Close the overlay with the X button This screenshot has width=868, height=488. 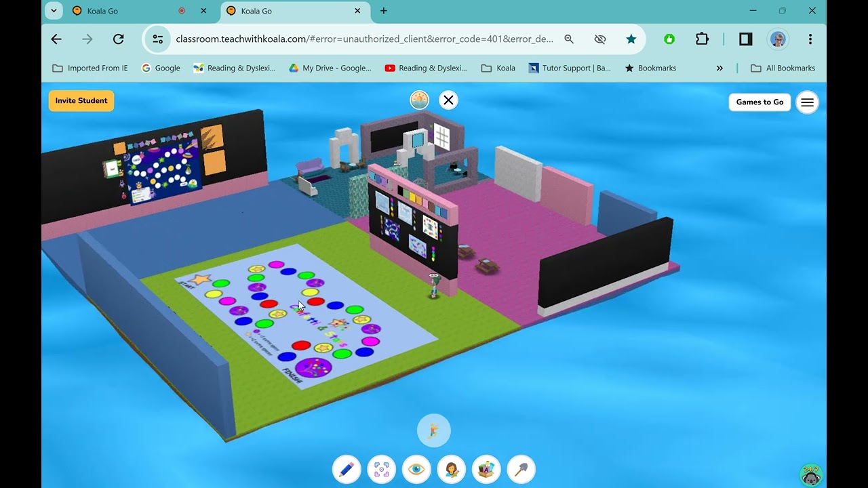click(x=448, y=100)
